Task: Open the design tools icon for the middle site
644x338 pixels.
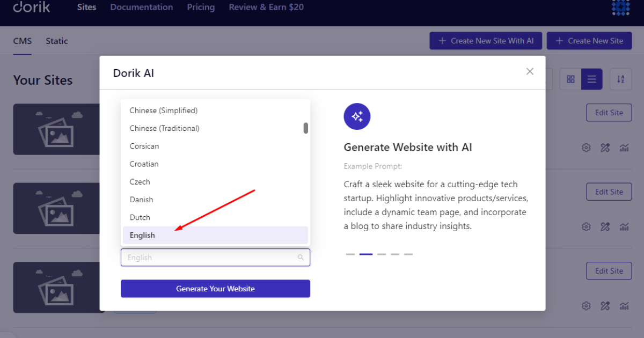Action: [x=605, y=227]
